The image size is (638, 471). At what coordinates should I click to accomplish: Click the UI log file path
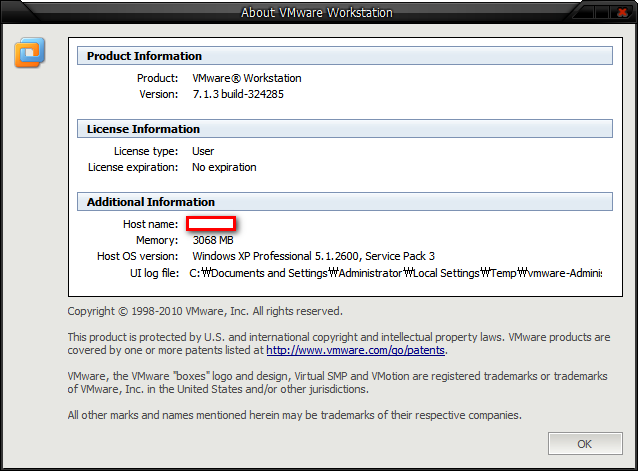pos(395,273)
